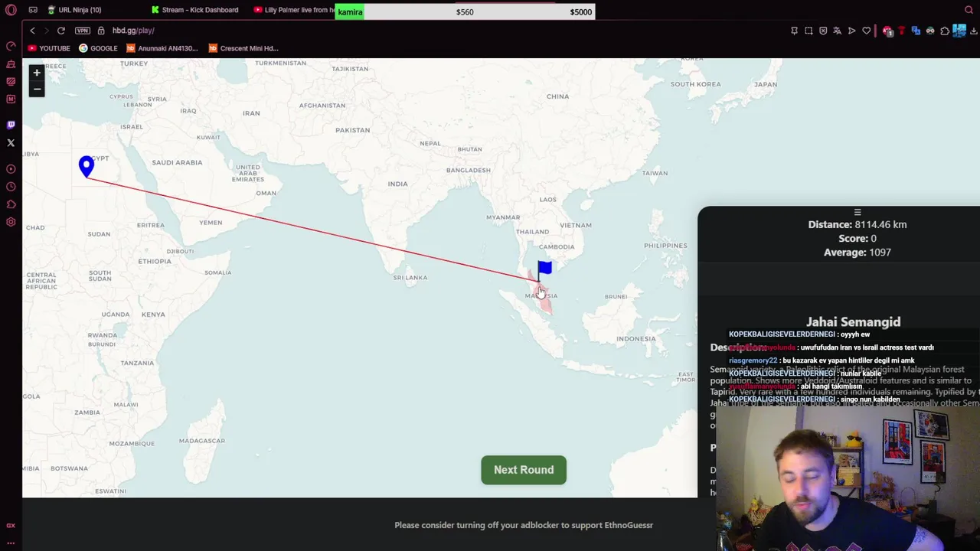Click the blue flag marker near Malaysia
This screenshot has height=551, width=980.
(544, 269)
